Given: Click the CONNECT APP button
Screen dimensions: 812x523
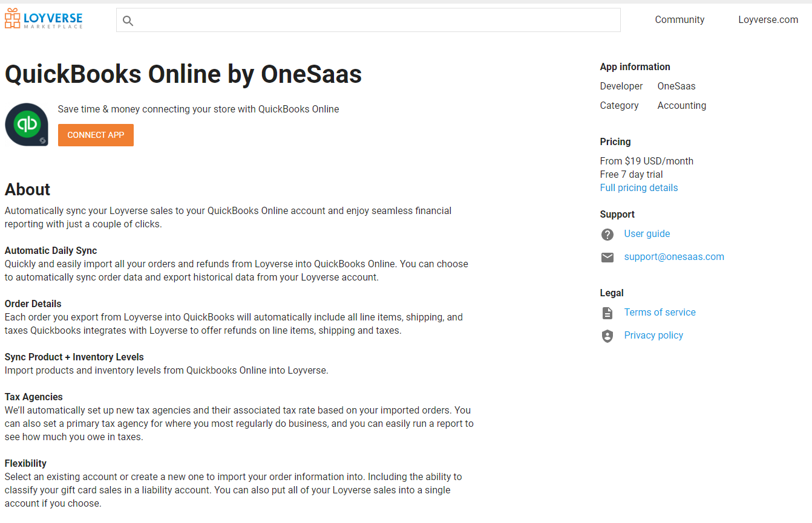Looking at the screenshot, I should click(96, 135).
